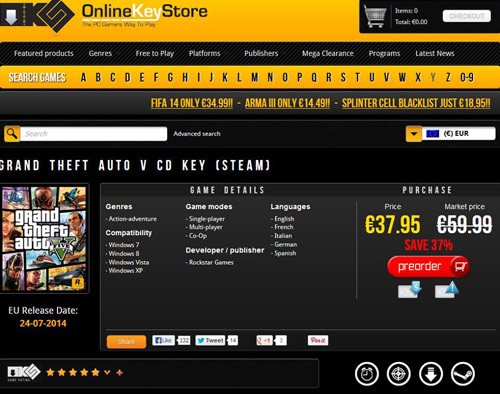The width and height of the screenshot is (500, 394).
Task: Click the crosshair target round icon
Action: click(x=398, y=374)
